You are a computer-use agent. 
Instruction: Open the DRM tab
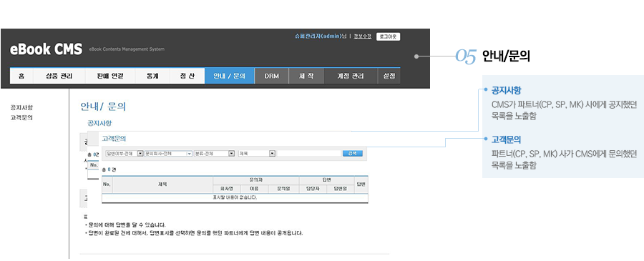pos(271,76)
